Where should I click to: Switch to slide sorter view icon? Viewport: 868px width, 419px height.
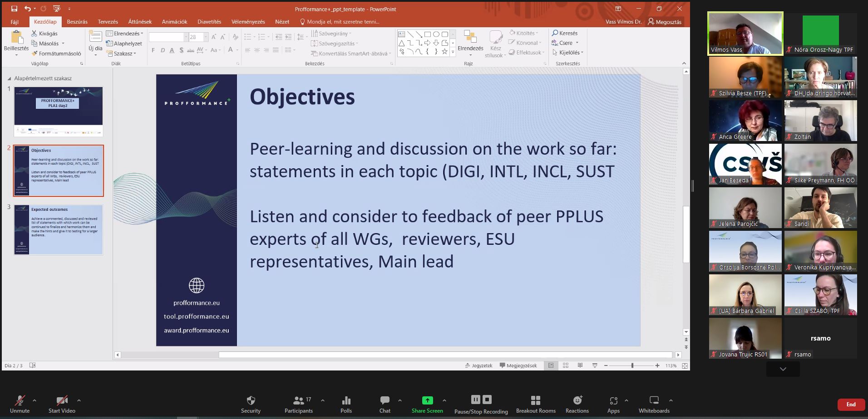coord(566,365)
